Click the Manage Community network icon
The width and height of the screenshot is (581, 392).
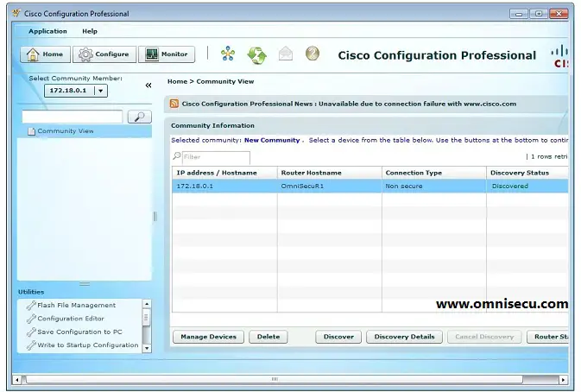228,54
